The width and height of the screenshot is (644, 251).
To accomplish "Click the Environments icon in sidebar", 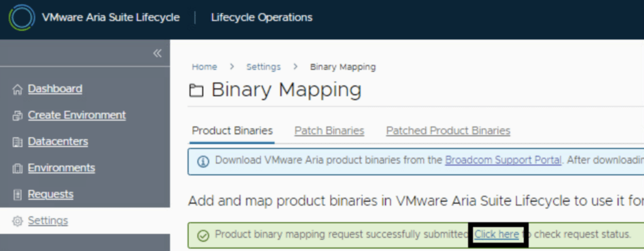I will [x=17, y=169].
